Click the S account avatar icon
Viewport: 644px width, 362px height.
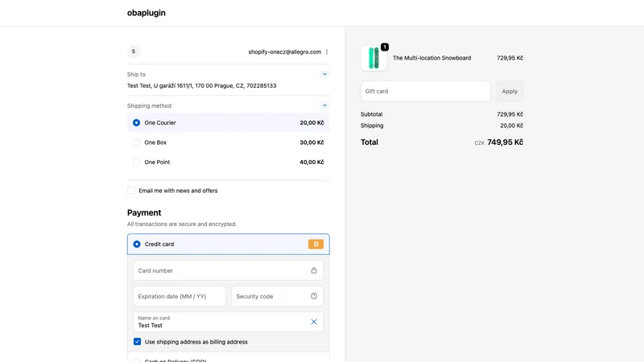coord(134,51)
